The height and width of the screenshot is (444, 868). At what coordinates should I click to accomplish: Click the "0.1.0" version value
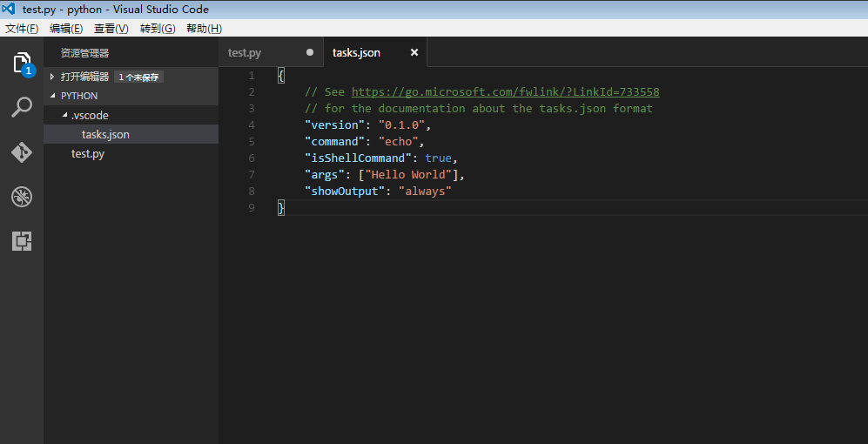[x=401, y=125]
